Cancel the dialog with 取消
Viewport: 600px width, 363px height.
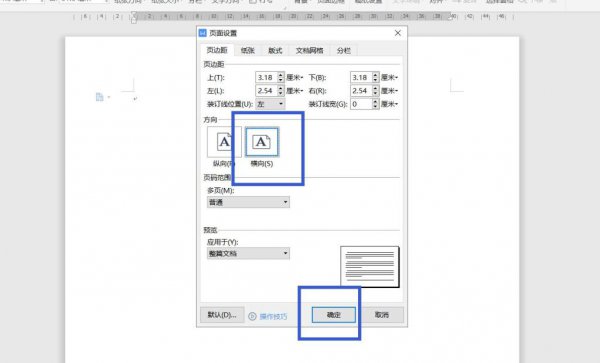382,315
